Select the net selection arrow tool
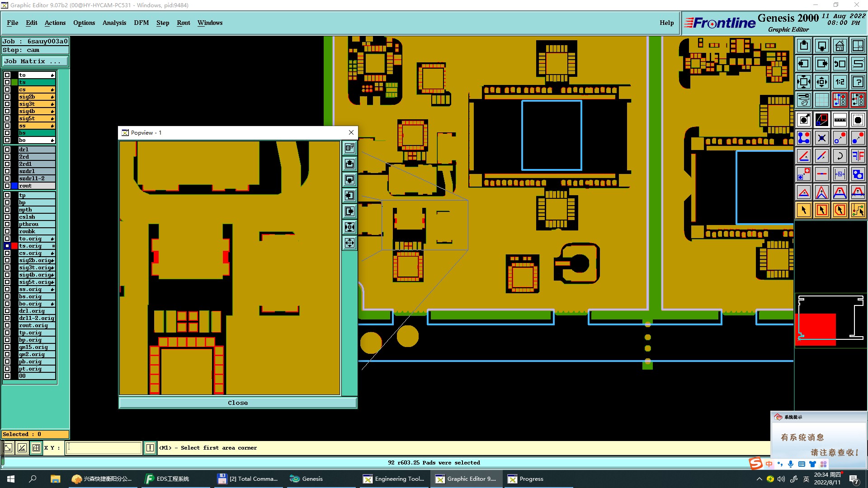Viewport: 868px width, 488px height. coord(858,210)
